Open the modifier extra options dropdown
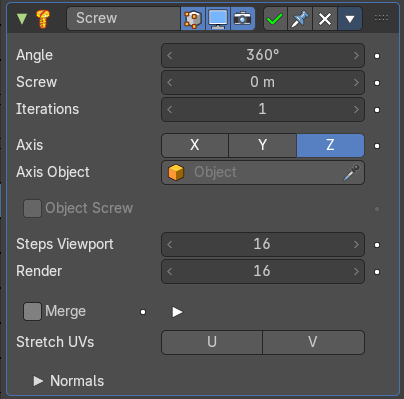This screenshot has height=399, width=404. click(350, 19)
